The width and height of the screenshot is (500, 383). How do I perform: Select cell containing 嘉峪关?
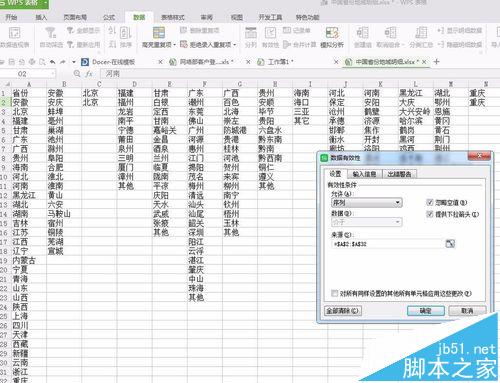click(170, 130)
